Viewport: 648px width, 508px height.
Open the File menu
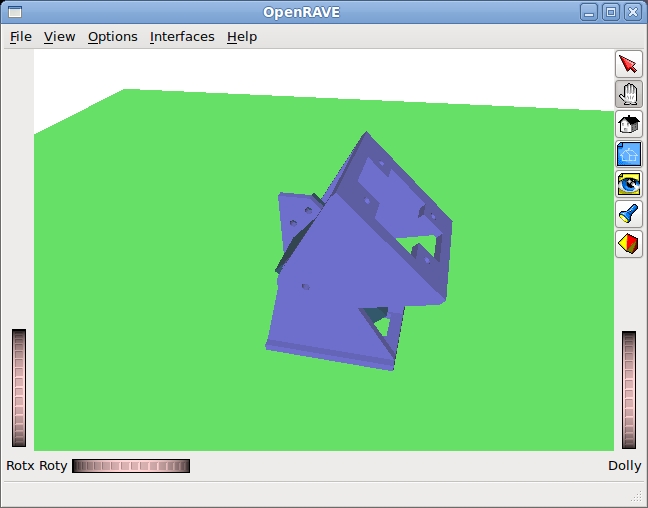point(21,37)
